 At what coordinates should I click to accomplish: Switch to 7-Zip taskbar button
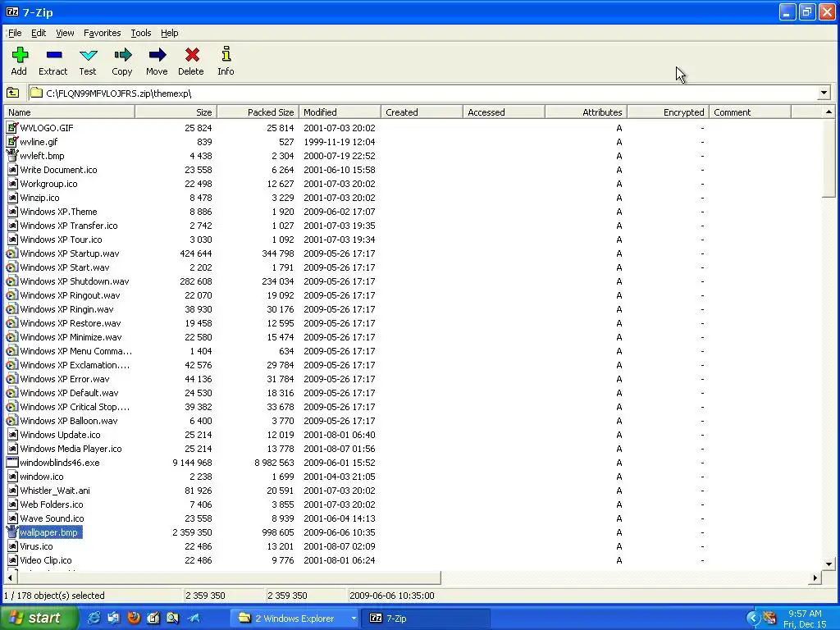[426, 619]
